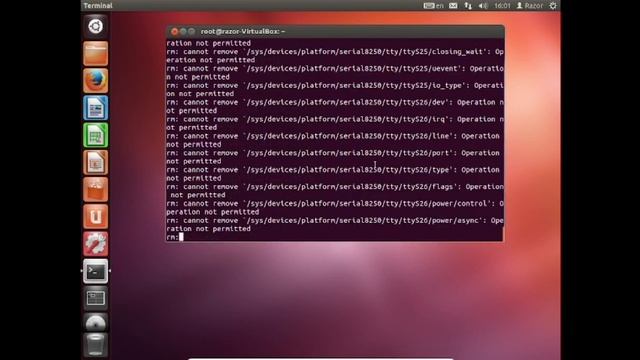Open the messaging mail indicator
This screenshot has width=640, height=360.
[x=453, y=6]
